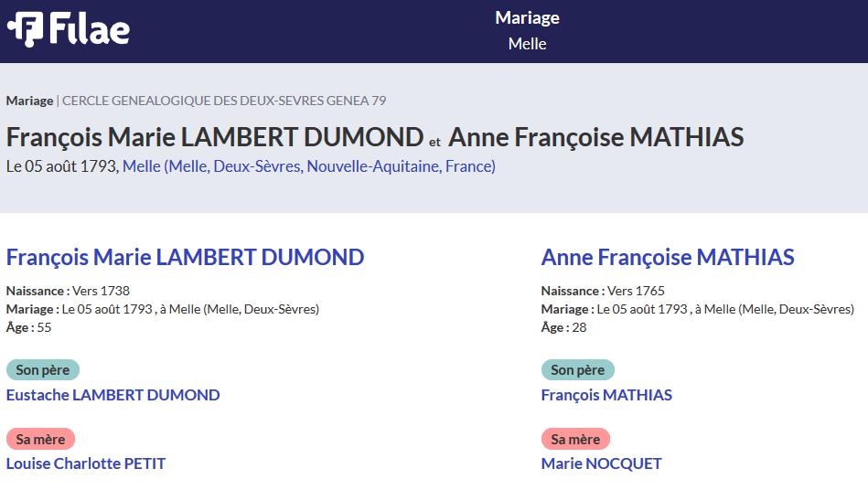
Task: Click the Mariage breadcrumb label
Action: pos(29,101)
